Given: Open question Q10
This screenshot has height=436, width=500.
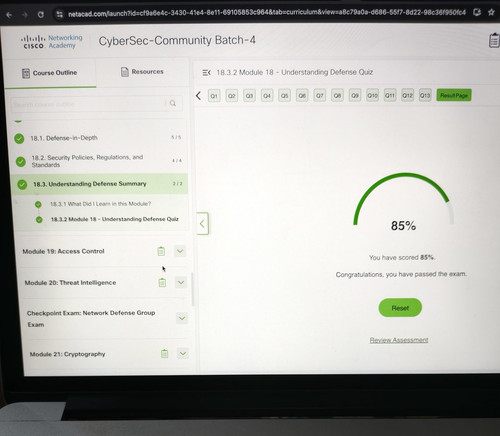Looking at the screenshot, I should click(372, 96).
